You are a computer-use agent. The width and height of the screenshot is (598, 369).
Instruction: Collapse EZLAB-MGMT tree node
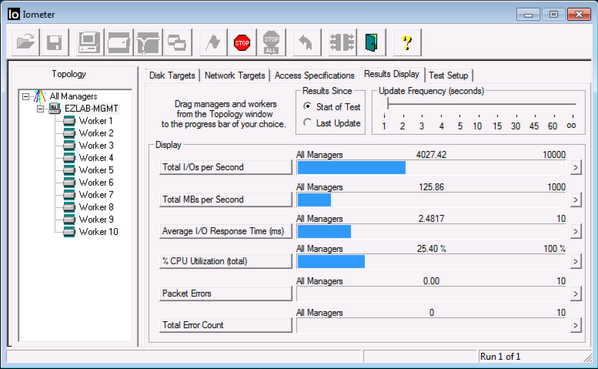pyautogui.click(x=40, y=109)
